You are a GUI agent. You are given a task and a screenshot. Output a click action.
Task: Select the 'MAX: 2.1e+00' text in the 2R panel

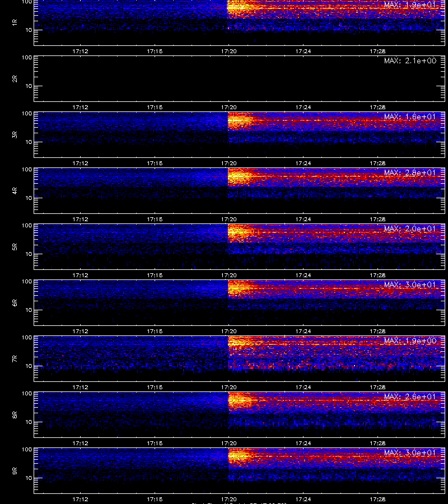[x=410, y=60]
